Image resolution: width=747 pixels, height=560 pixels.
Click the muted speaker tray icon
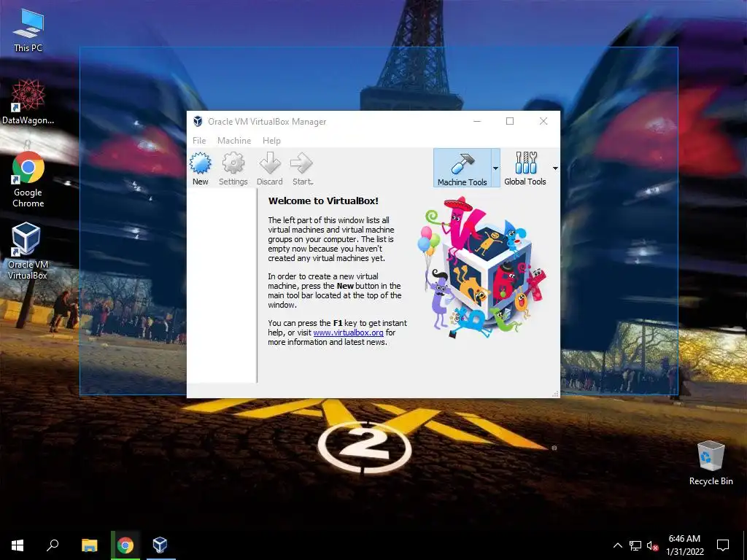pos(652,545)
